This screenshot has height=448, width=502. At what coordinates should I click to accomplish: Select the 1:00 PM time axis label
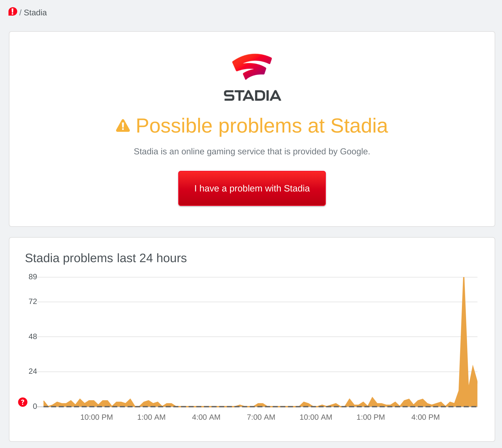[371, 417]
